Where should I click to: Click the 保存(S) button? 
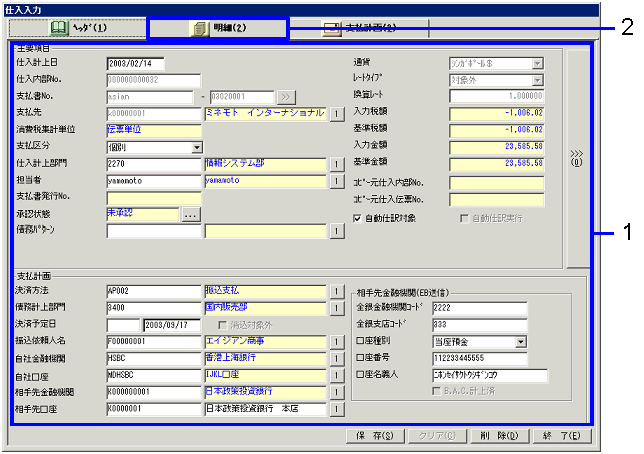(x=375, y=436)
